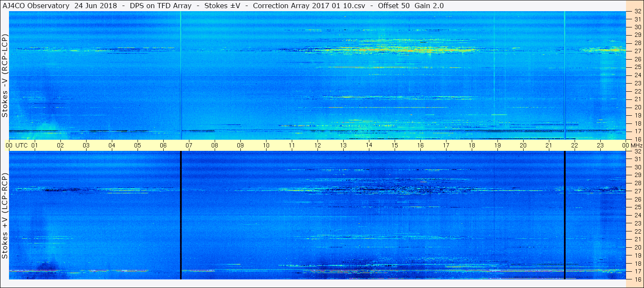Click the 'UTC' label on time axis
Viewport: 644px width, 288px height.
point(22,145)
